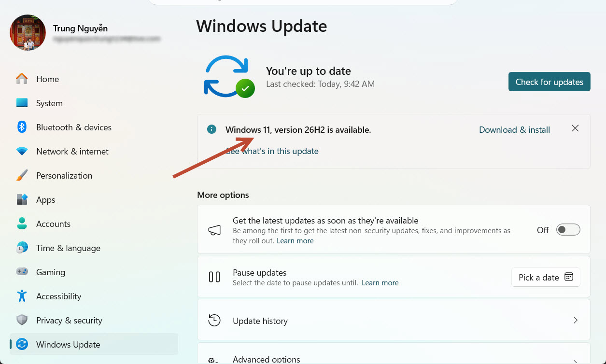
Task: Click the Privacy & security shield icon
Action: coord(22,320)
